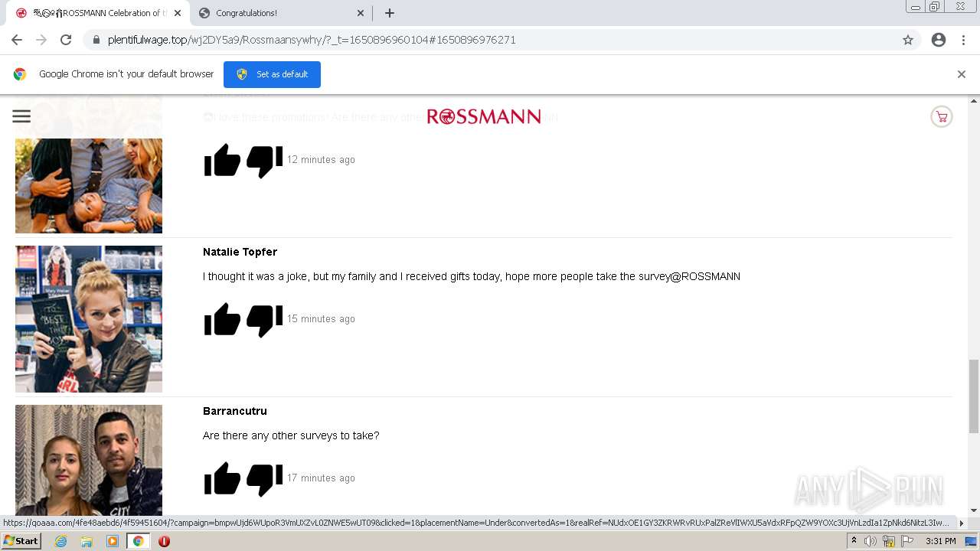This screenshot has height=551, width=980.
Task: Reload the current page
Action: coord(66,40)
